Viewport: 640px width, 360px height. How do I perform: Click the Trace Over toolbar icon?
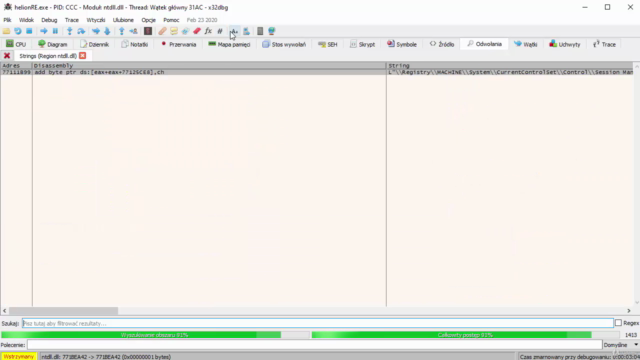[107, 31]
